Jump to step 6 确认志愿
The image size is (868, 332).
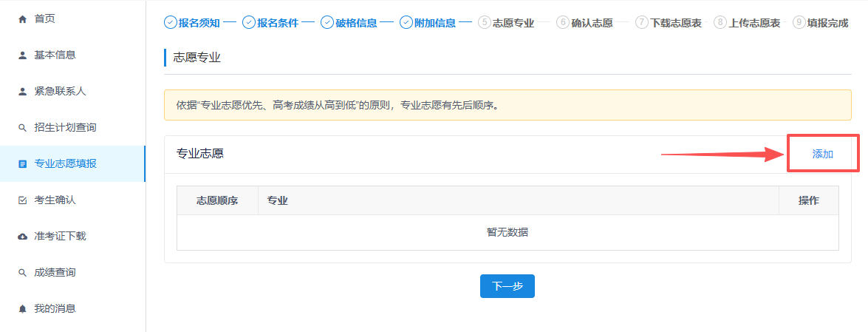[x=584, y=22]
